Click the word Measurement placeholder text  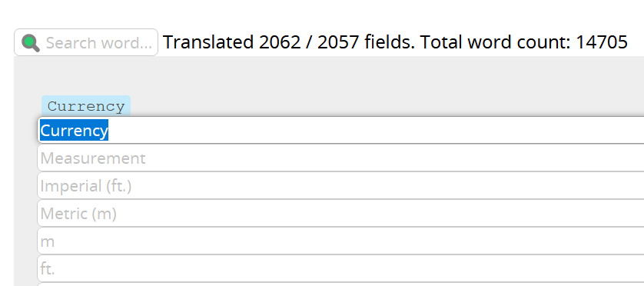[93, 158]
